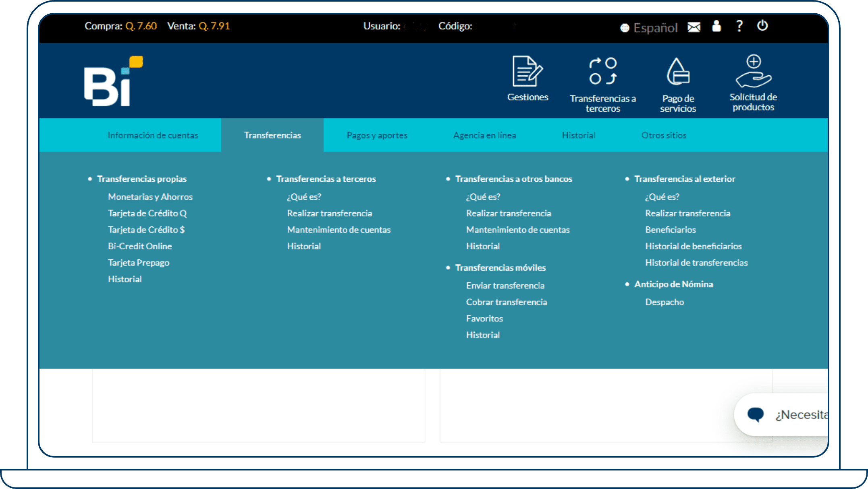Open the Gestiones document icon
868x489 pixels.
coord(527,71)
